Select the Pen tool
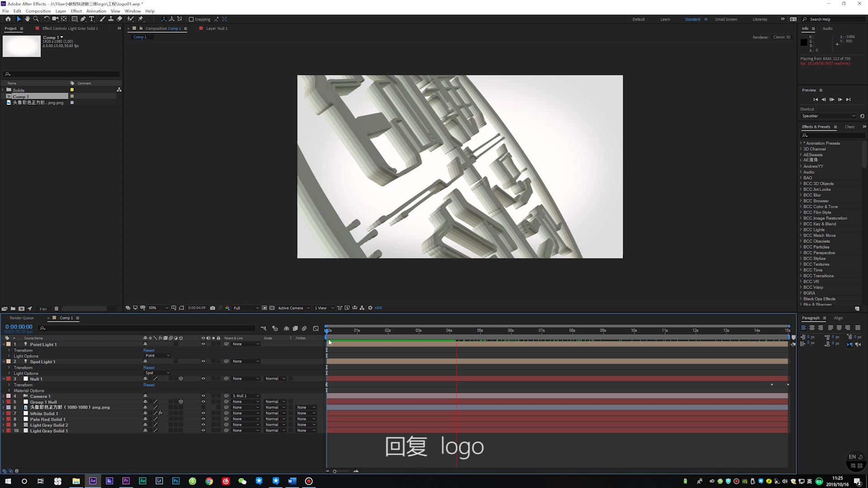The height and width of the screenshot is (488, 868). pyautogui.click(x=83, y=19)
